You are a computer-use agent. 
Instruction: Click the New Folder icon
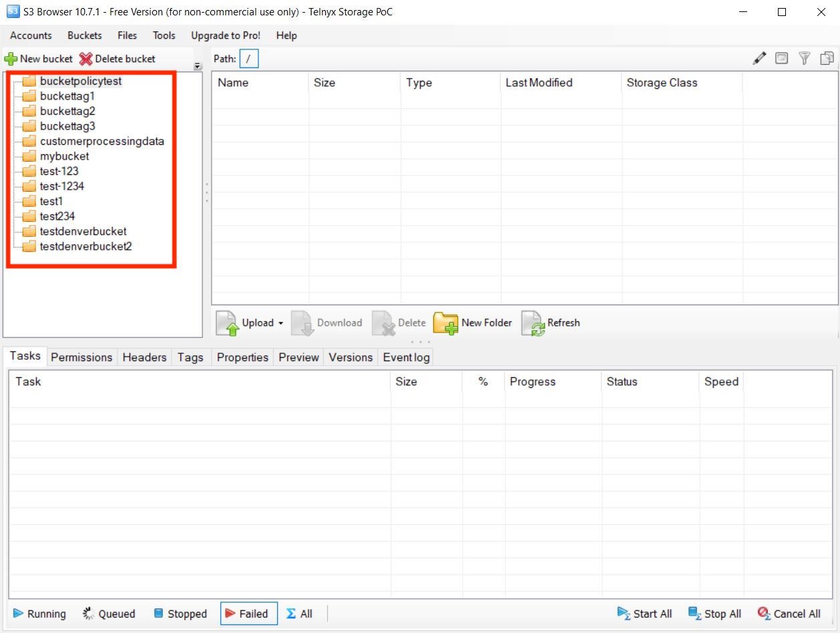(x=445, y=323)
